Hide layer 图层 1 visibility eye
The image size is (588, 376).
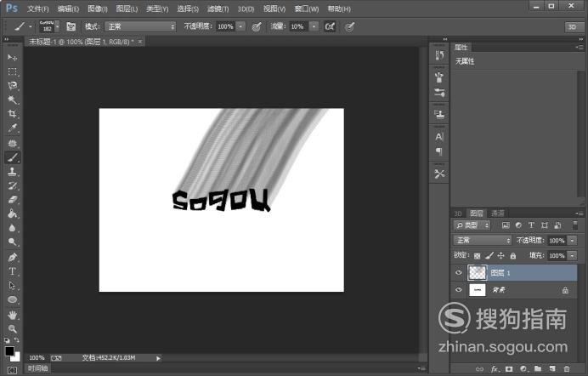click(x=458, y=273)
